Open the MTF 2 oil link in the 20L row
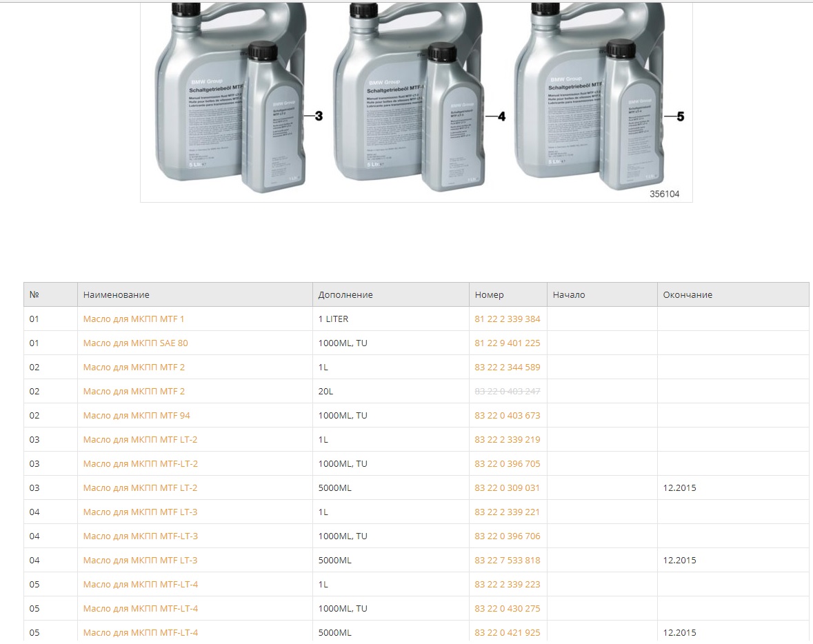The width and height of the screenshot is (813, 644). [134, 392]
